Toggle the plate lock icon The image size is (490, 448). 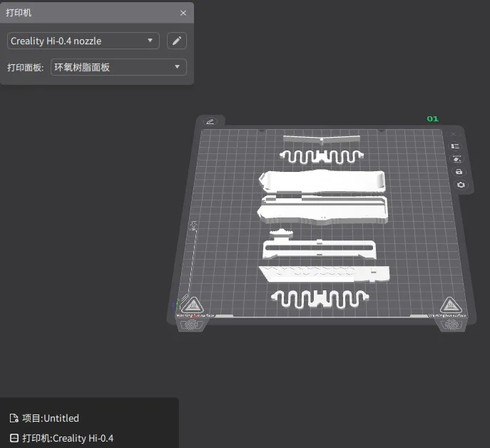coord(459,172)
